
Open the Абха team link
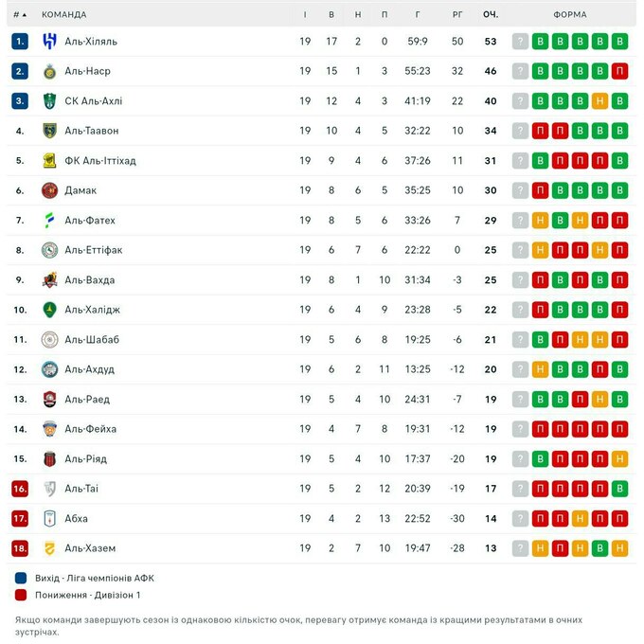[x=77, y=519]
